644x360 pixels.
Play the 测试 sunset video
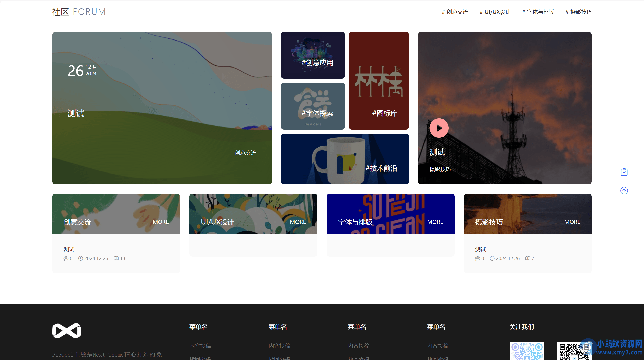(439, 128)
